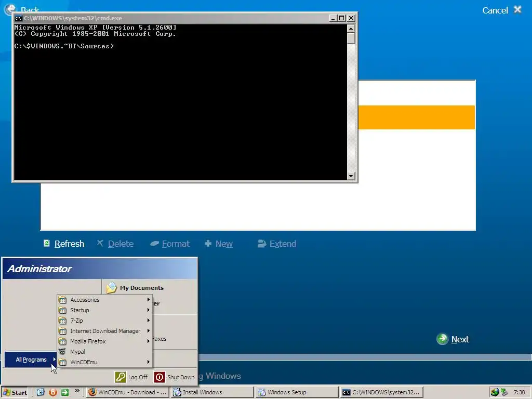
Task: Expand the Accessories submenu arrow
Action: pos(148,300)
